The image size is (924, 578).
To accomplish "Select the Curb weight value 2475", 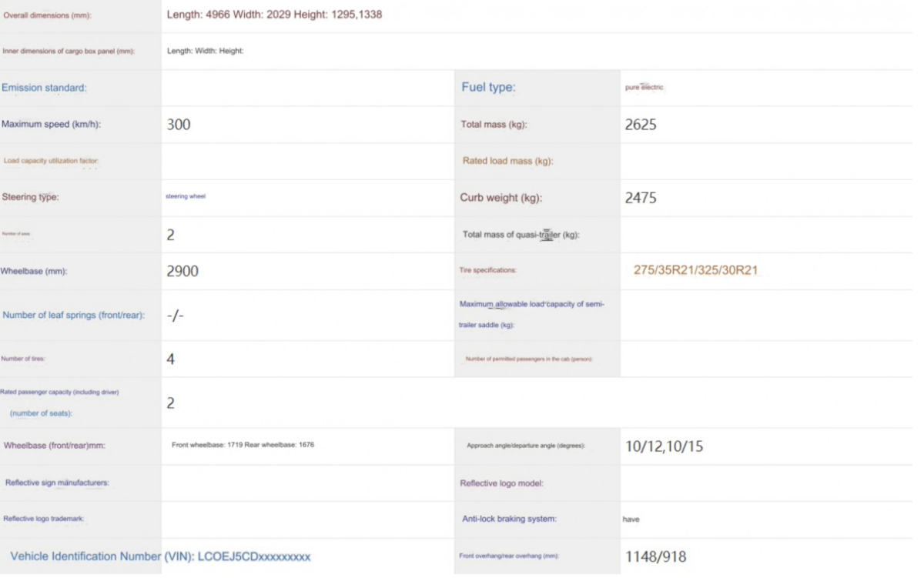I will (641, 198).
